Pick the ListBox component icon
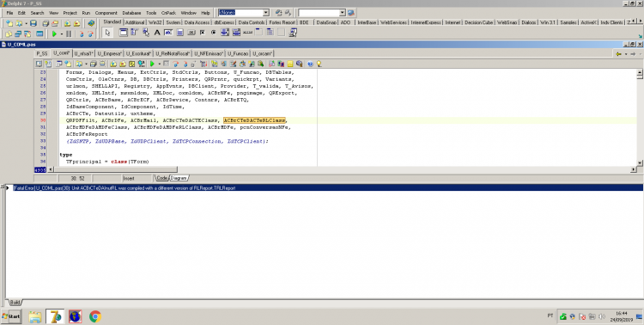Image resolution: width=644 pixels, height=325 pixels. (x=225, y=33)
